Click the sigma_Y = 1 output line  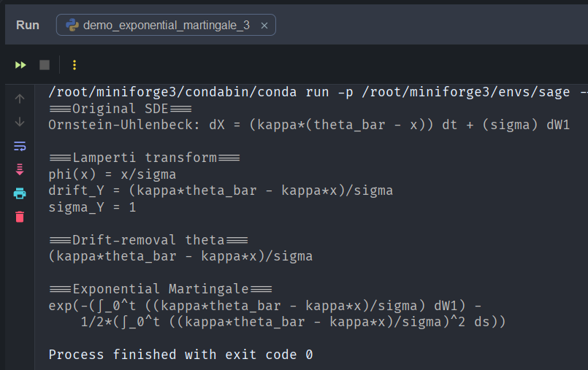coord(91,207)
